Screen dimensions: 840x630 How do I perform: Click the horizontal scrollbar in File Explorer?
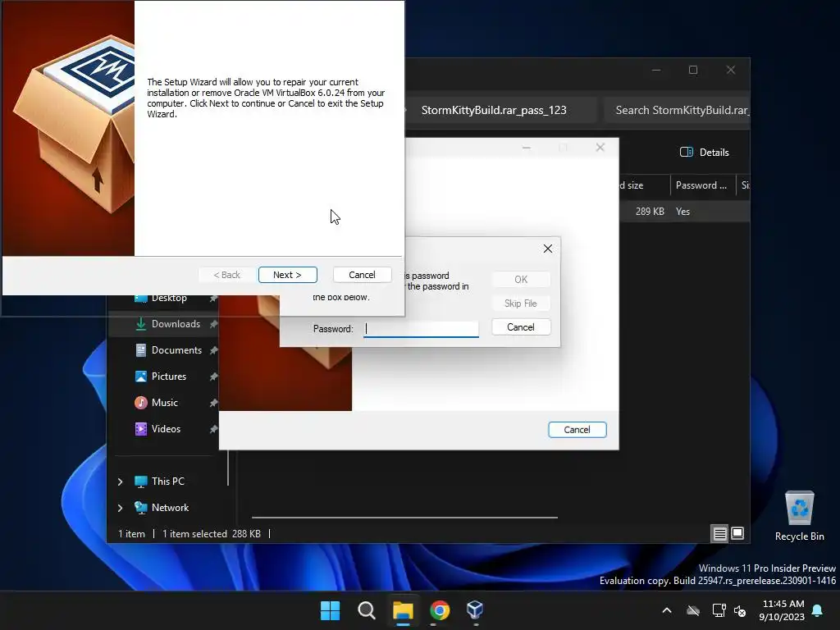click(x=405, y=518)
